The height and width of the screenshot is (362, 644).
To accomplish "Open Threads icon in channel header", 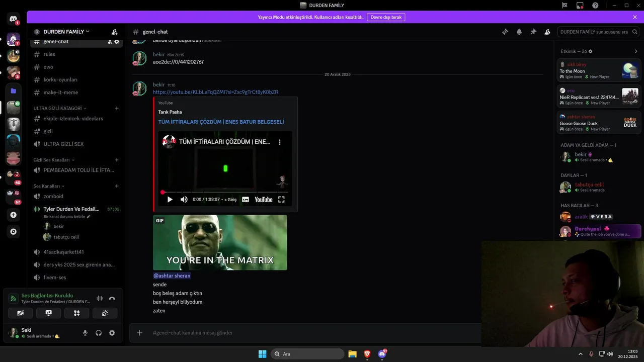I will pos(505,32).
